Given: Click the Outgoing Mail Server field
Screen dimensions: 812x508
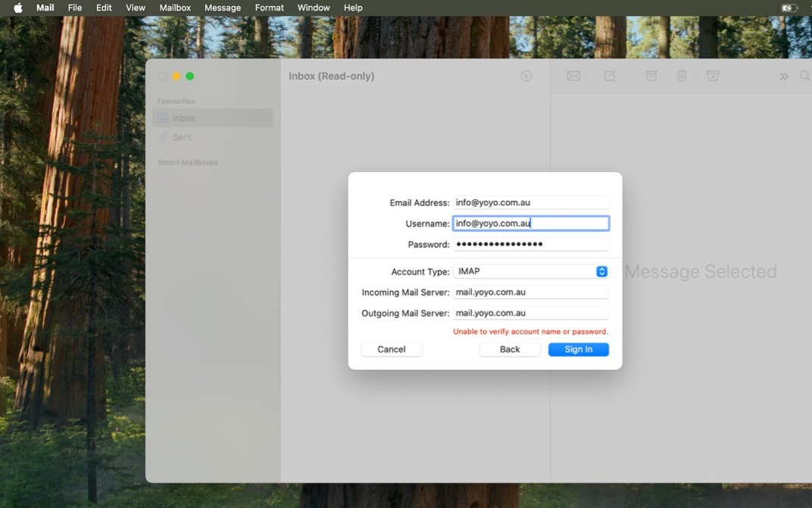Looking at the screenshot, I should click(x=531, y=313).
